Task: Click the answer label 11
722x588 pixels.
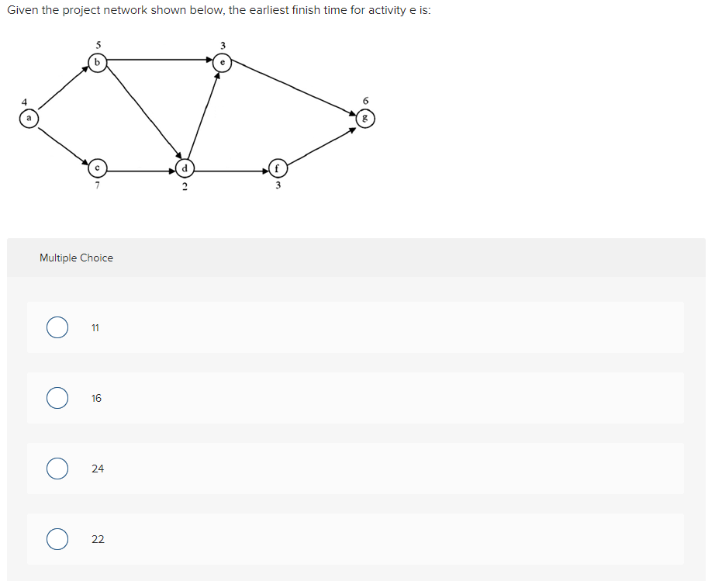Action: tap(95, 328)
